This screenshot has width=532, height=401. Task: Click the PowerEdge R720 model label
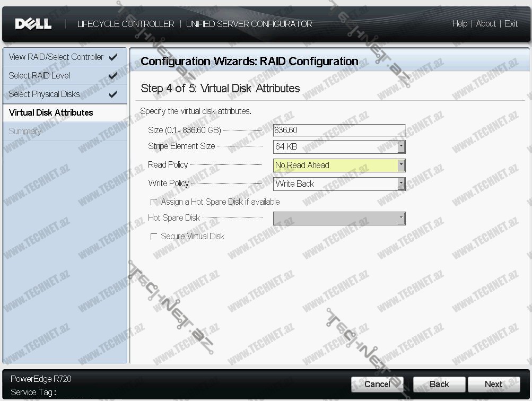[x=41, y=379]
